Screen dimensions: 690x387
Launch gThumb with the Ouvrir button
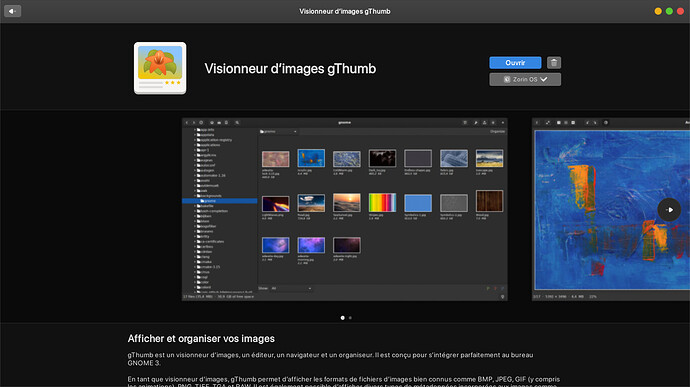pos(515,63)
